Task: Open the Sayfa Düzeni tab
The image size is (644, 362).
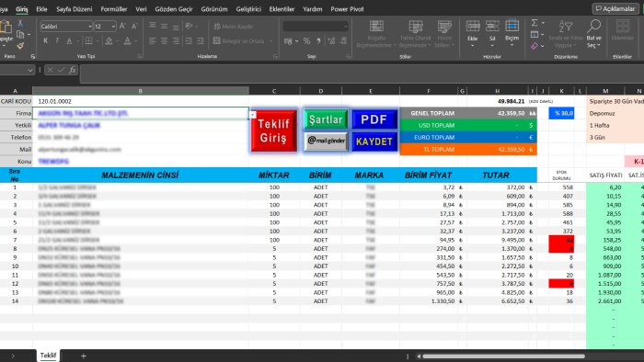Action: 74,8
